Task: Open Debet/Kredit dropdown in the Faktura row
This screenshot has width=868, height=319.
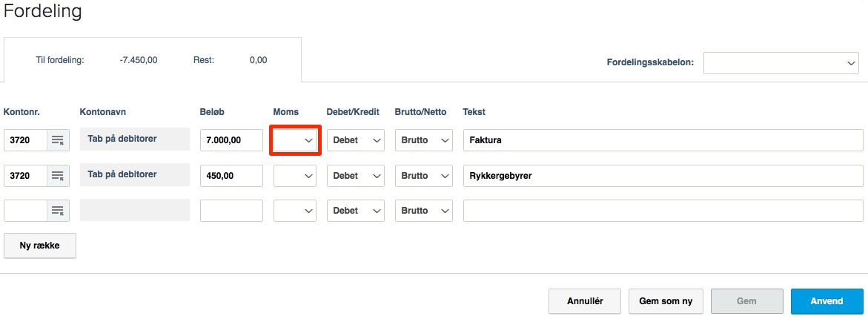Action: (x=356, y=140)
